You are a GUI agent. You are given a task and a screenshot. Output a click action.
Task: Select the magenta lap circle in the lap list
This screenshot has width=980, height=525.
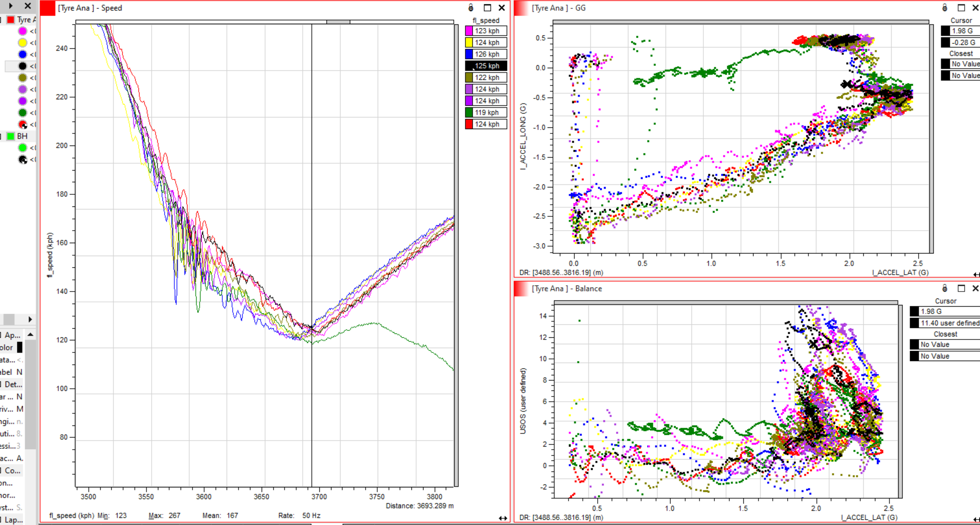pos(23,31)
